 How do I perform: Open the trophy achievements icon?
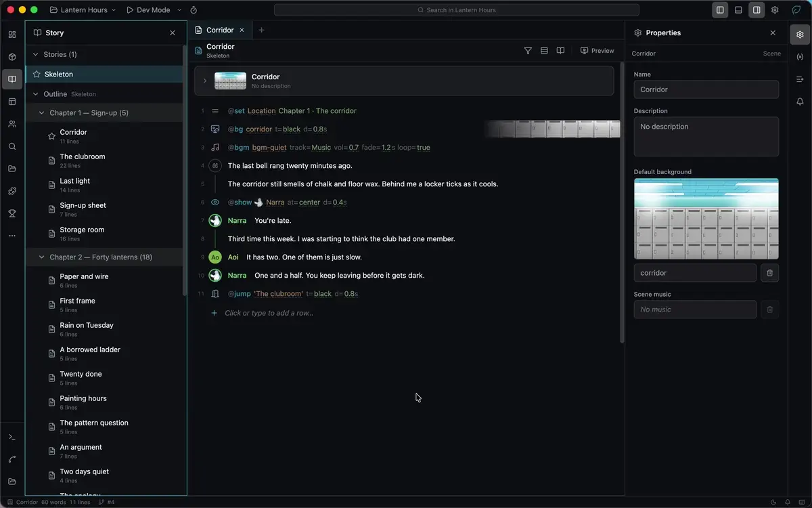coord(12,213)
